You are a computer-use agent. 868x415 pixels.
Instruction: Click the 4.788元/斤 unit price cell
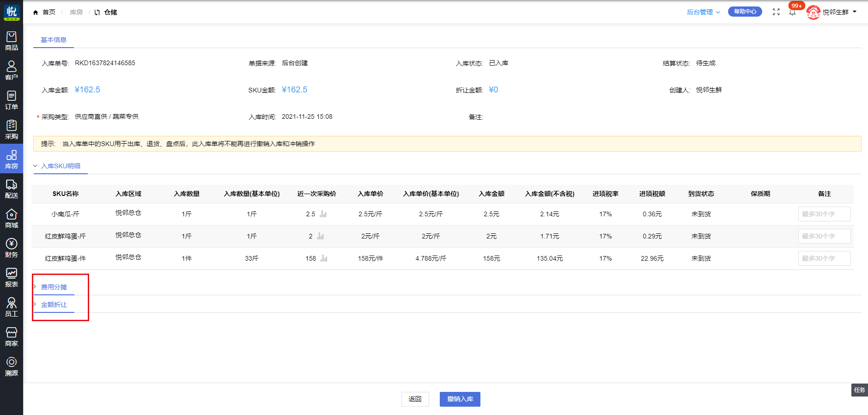(431, 258)
